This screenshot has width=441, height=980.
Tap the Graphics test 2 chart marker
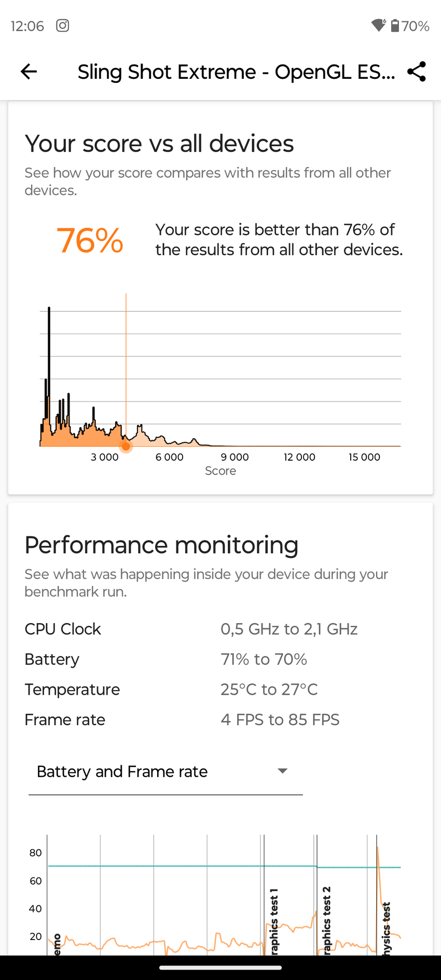pyautogui.click(x=326, y=920)
